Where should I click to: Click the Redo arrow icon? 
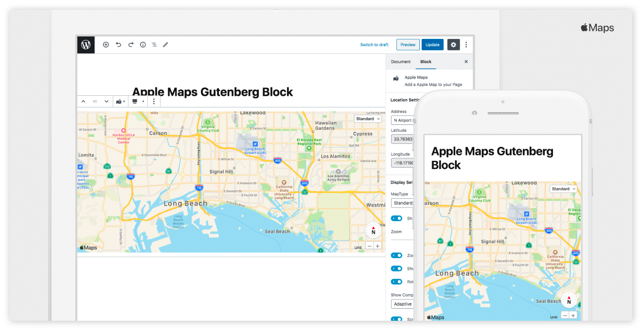pyautogui.click(x=131, y=45)
